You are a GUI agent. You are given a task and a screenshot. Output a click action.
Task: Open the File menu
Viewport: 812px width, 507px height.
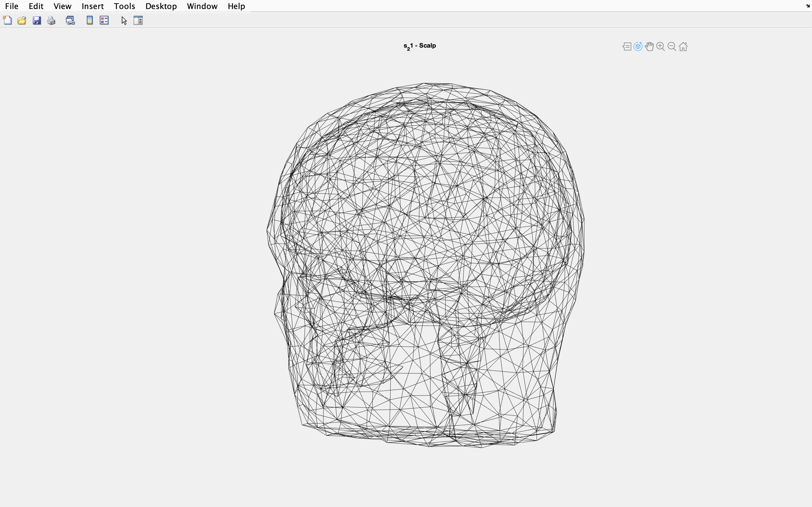12,6
